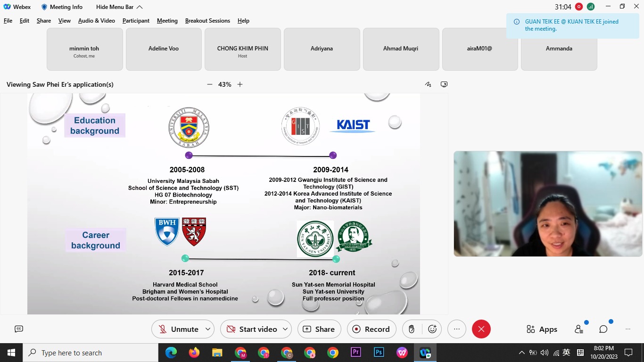Unmute the microphone
This screenshot has width=644, height=362.
(x=178, y=329)
